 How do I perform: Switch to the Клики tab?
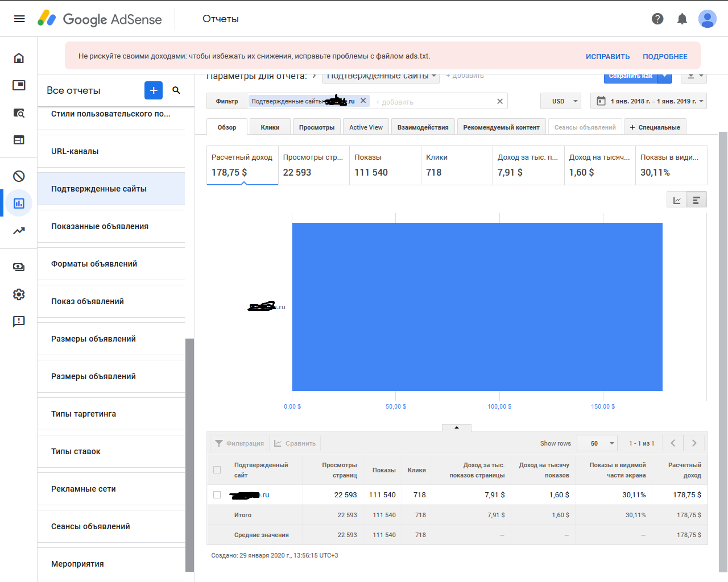click(x=270, y=127)
